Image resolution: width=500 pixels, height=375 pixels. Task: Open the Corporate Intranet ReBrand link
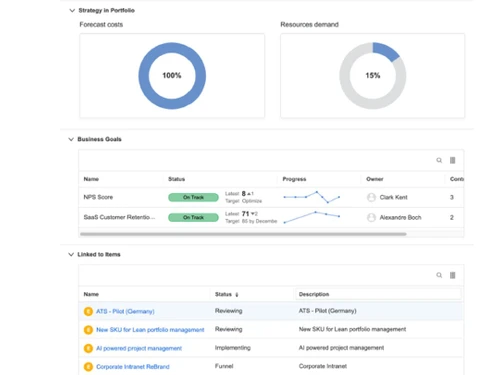pos(133,367)
